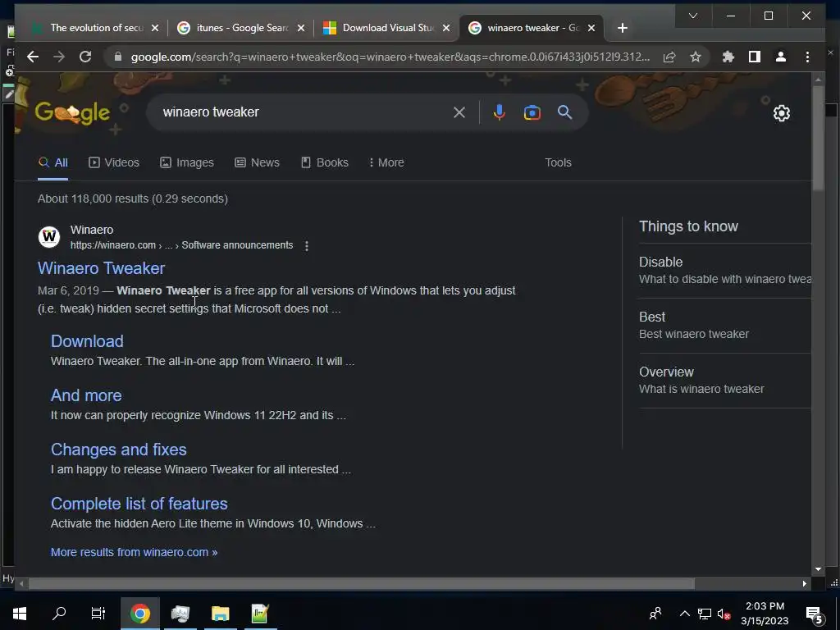The height and width of the screenshot is (630, 840).
Task: Open the notification center icon
Action: click(x=815, y=614)
